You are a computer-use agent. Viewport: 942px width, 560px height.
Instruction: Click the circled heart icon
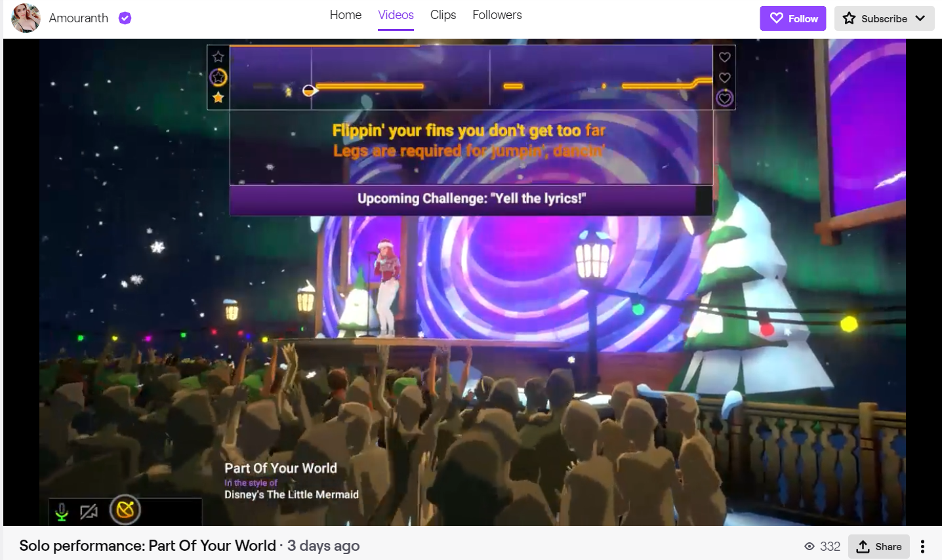725,98
